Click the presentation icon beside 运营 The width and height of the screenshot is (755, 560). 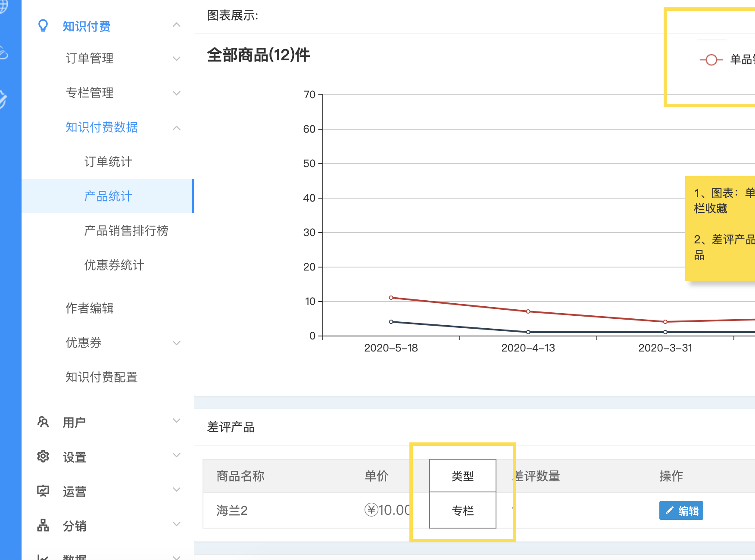(x=43, y=491)
